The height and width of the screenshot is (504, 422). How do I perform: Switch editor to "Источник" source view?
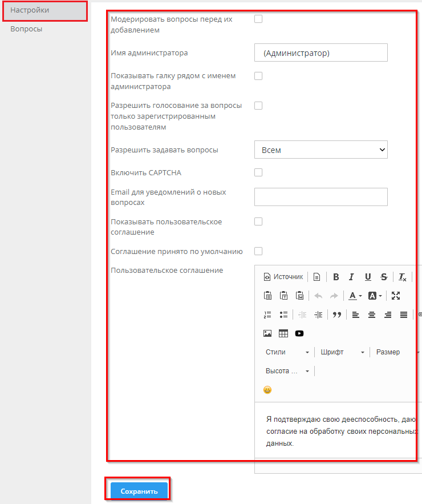pos(283,277)
